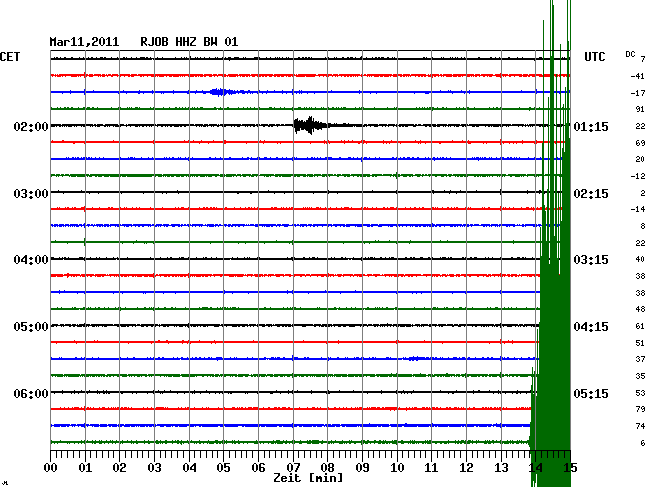
Task: Click the DC value -17
Action: pos(638,93)
